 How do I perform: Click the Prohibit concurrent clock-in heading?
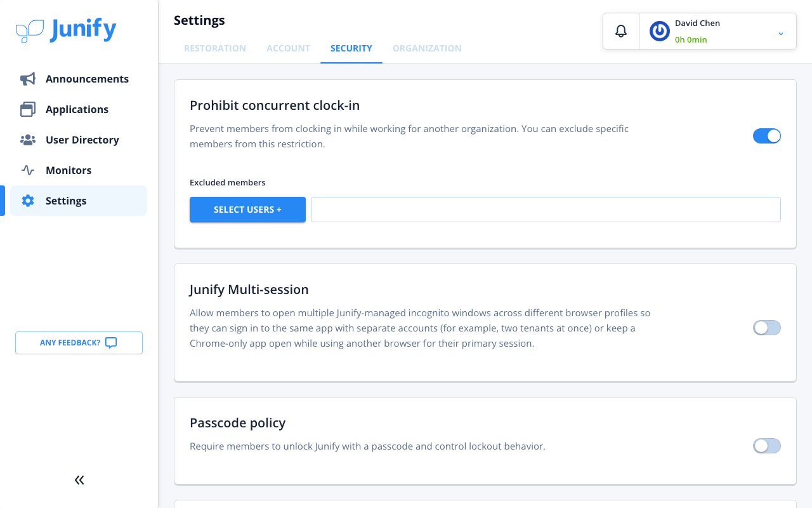[275, 105]
